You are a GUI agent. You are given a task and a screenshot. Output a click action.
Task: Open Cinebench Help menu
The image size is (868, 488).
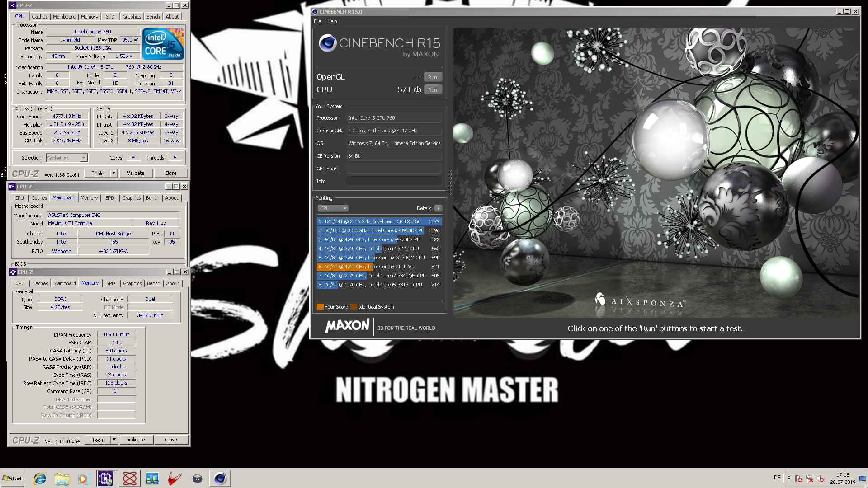(332, 21)
